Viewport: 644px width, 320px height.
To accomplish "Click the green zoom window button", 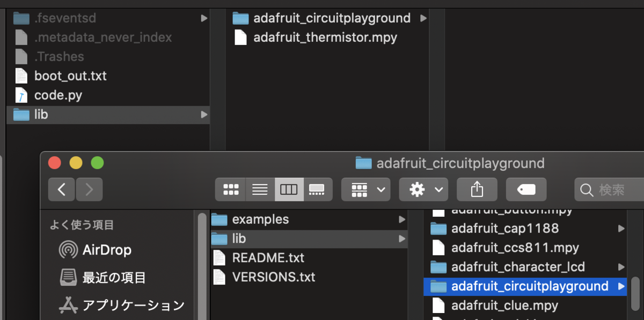I will tap(97, 163).
